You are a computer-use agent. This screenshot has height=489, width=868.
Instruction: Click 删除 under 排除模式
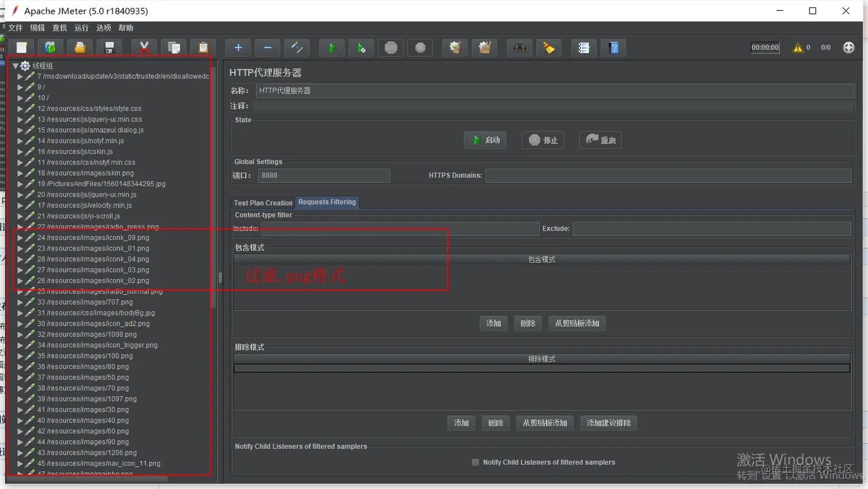point(496,423)
